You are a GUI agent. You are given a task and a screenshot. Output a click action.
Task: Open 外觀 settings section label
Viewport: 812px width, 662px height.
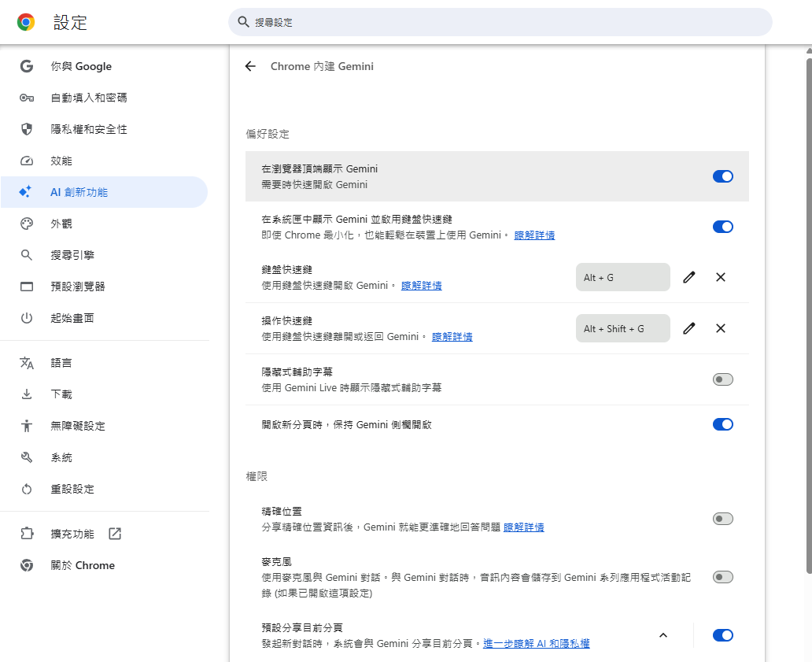pos(61,224)
